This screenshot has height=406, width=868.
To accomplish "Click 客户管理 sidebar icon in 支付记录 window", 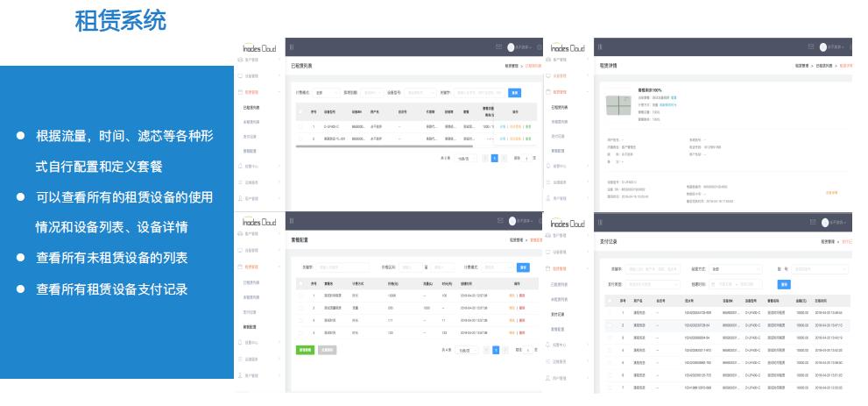I will pos(548,235).
